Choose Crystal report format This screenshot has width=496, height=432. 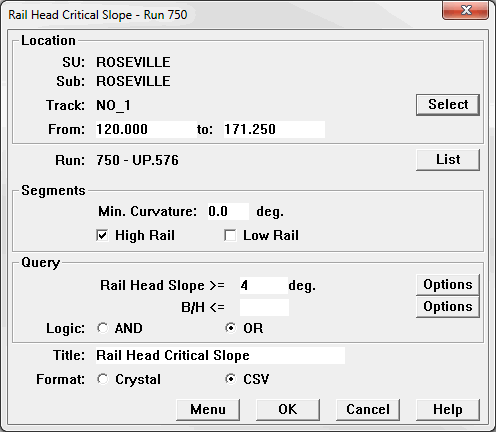(x=102, y=379)
